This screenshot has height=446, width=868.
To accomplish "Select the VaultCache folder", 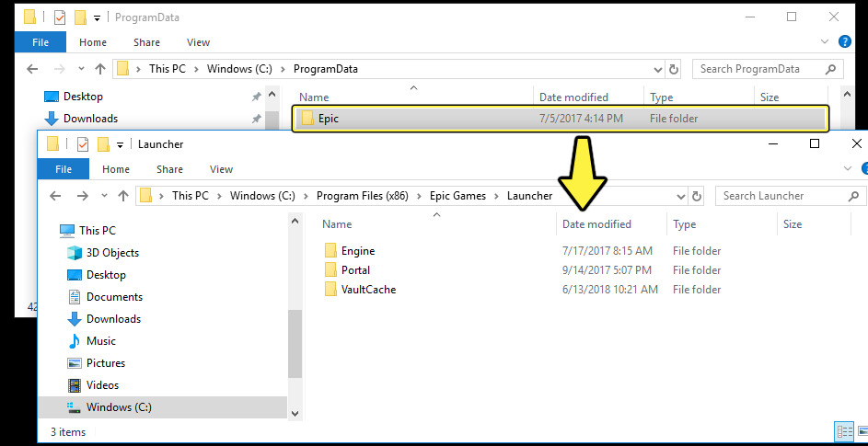I will click(361, 290).
